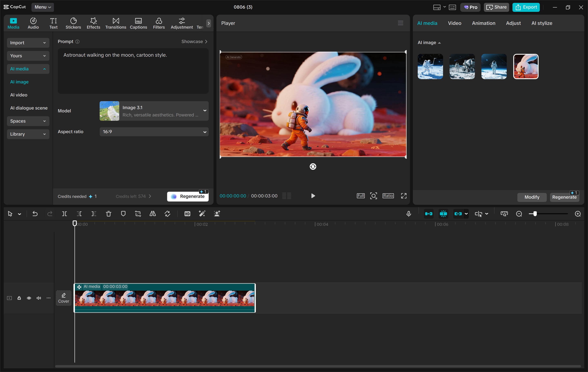Switch to the Animation tab
Image resolution: width=588 pixels, height=372 pixels.
click(x=483, y=23)
